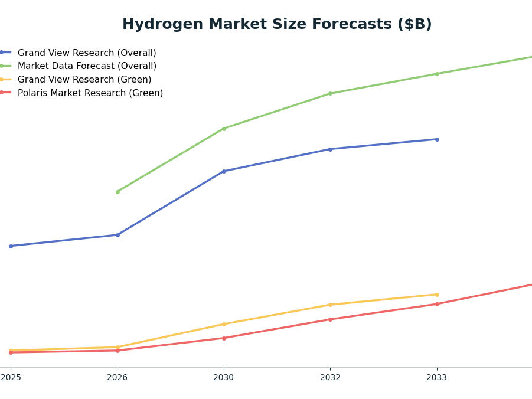This screenshot has height=399, width=532.
Task: Click the yellow line data point at 2030
Action: coord(224,324)
